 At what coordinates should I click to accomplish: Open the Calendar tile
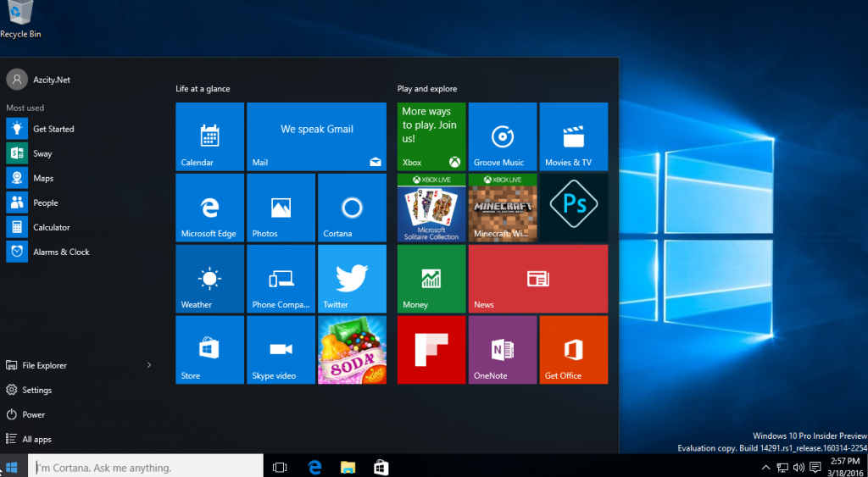click(x=210, y=136)
